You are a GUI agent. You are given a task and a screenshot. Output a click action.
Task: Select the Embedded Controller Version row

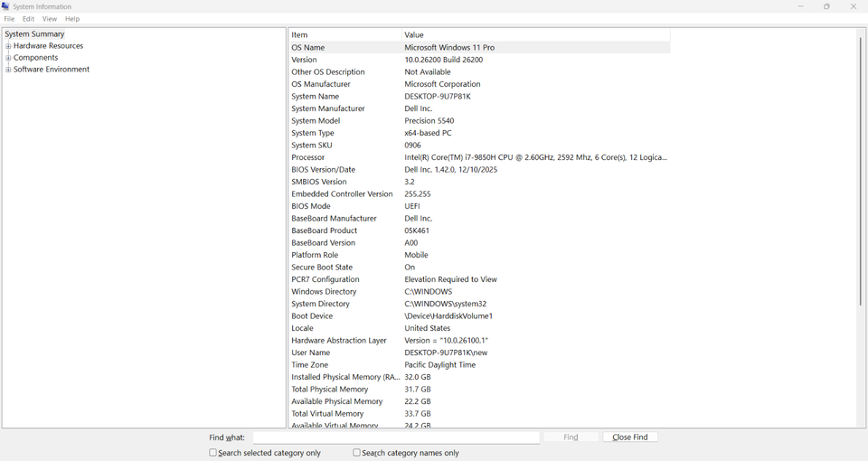(479, 193)
